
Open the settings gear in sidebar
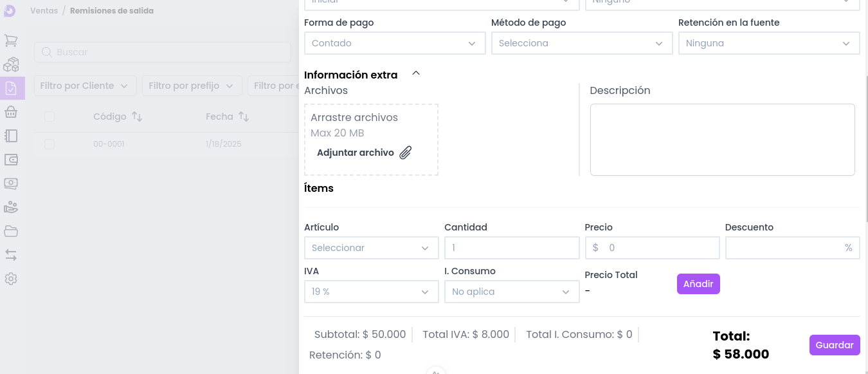pos(11,279)
